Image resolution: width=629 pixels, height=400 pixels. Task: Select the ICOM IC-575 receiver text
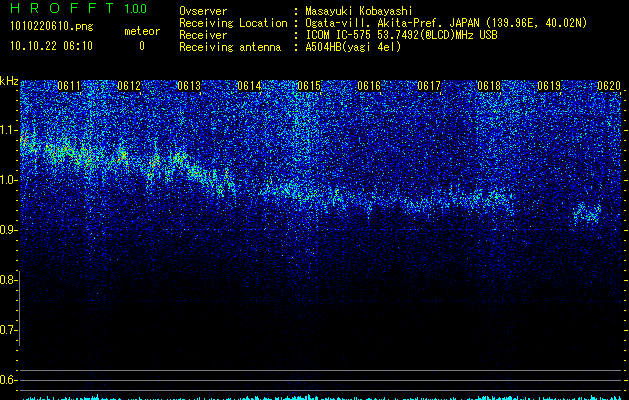pyautogui.click(x=401, y=35)
